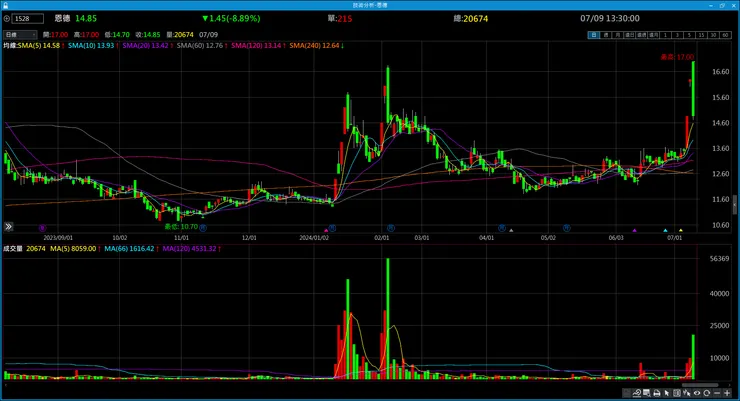Click the volume MA(120) 4531.32 label
Viewport: 740px width, 401px height.
[192, 248]
